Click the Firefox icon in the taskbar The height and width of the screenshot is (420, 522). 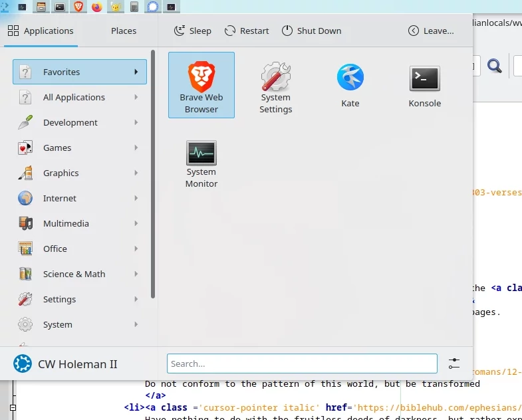click(97, 7)
